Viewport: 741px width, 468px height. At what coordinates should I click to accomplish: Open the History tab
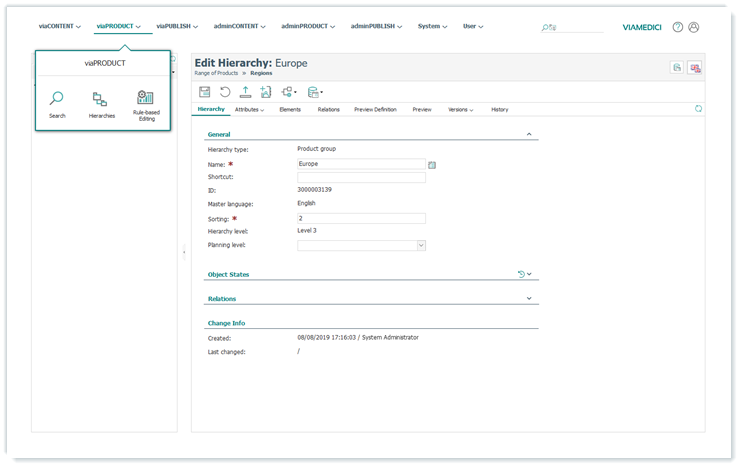[499, 109]
